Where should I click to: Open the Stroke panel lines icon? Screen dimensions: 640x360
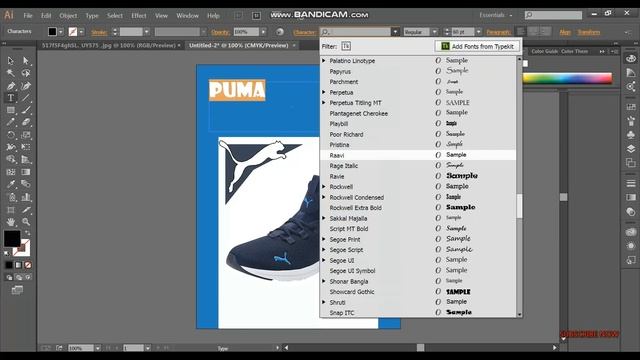coord(631,183)
